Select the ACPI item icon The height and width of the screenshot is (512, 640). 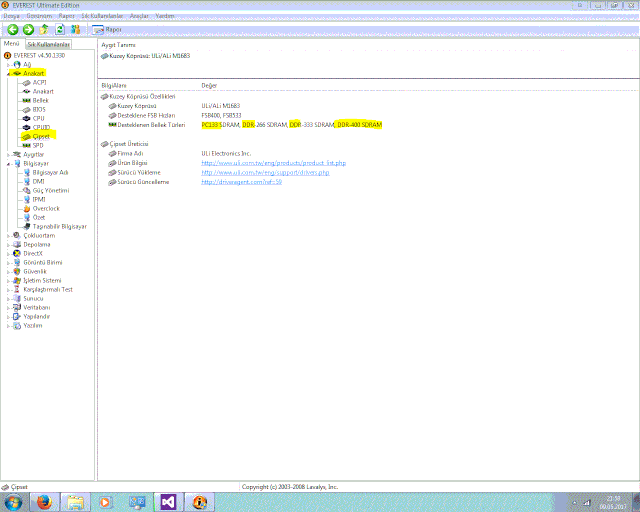click(x=27, y=82)
